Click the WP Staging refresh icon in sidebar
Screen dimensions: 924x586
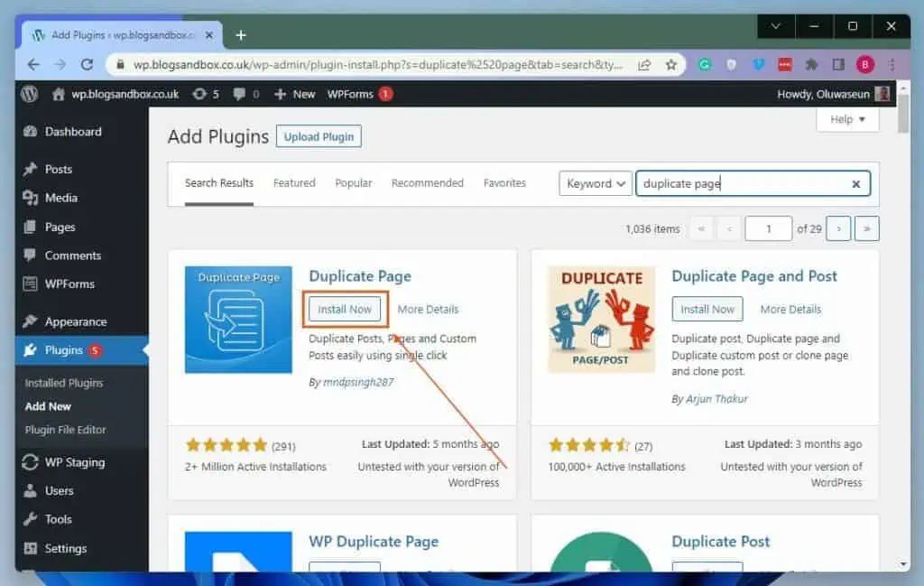[32, 462]
